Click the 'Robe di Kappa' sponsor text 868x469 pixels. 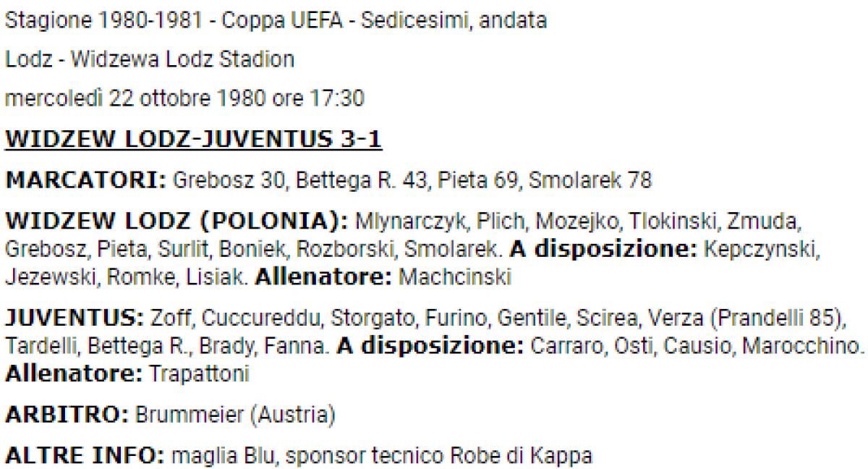pos(521,456)
